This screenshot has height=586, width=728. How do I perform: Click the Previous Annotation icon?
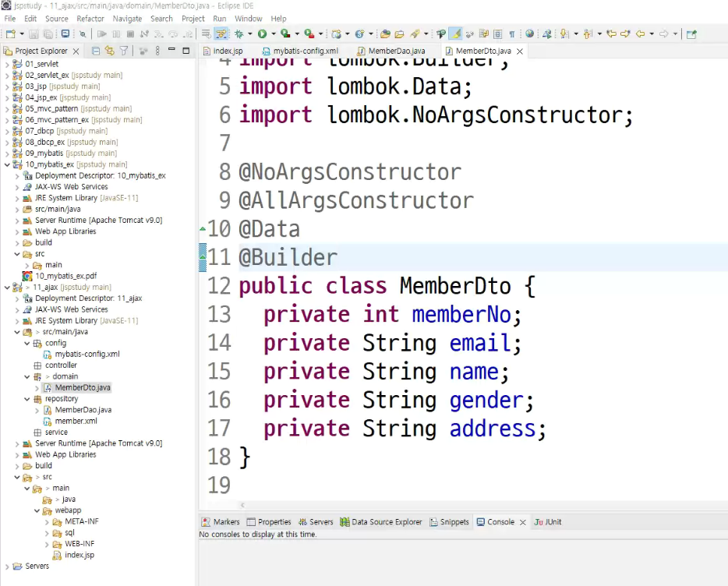(588, 34)
